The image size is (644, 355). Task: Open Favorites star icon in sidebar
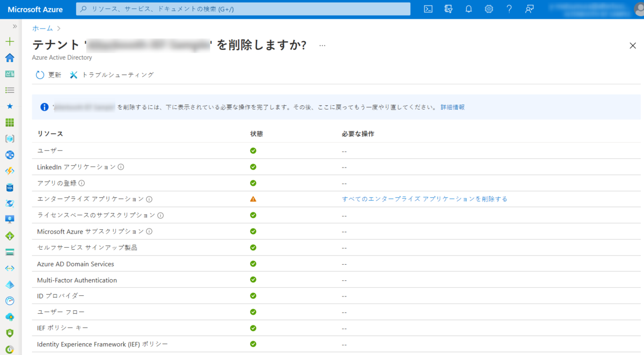pos(10,106)
